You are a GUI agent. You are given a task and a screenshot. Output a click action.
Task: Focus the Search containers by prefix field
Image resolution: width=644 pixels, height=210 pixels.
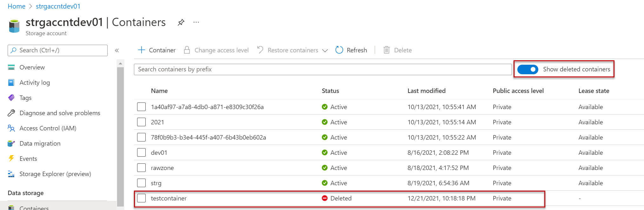(322, 69)
